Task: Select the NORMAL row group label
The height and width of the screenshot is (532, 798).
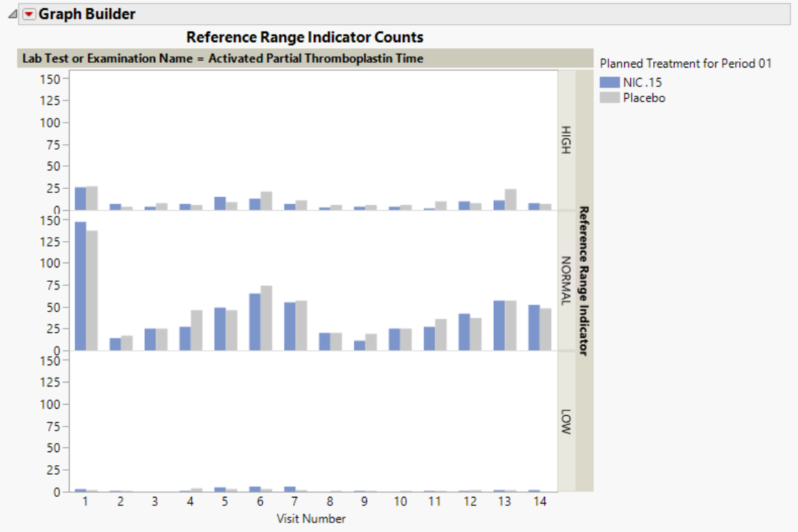Action: pos(566,280)
